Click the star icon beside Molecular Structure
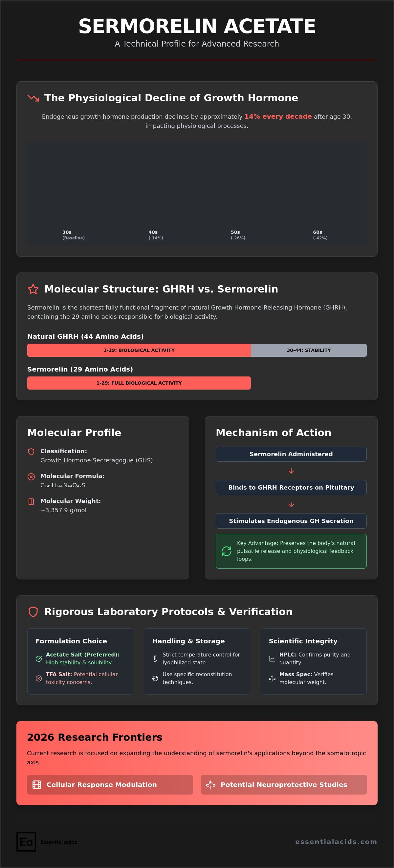Image resolution: width=394 pixels, height=868 pixels. tap(33, 289)
